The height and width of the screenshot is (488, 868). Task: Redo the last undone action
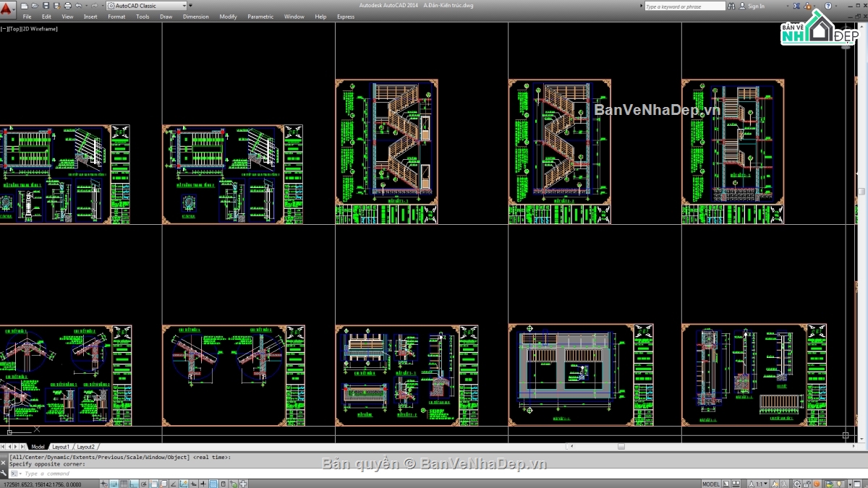click(x=93, y=6)
